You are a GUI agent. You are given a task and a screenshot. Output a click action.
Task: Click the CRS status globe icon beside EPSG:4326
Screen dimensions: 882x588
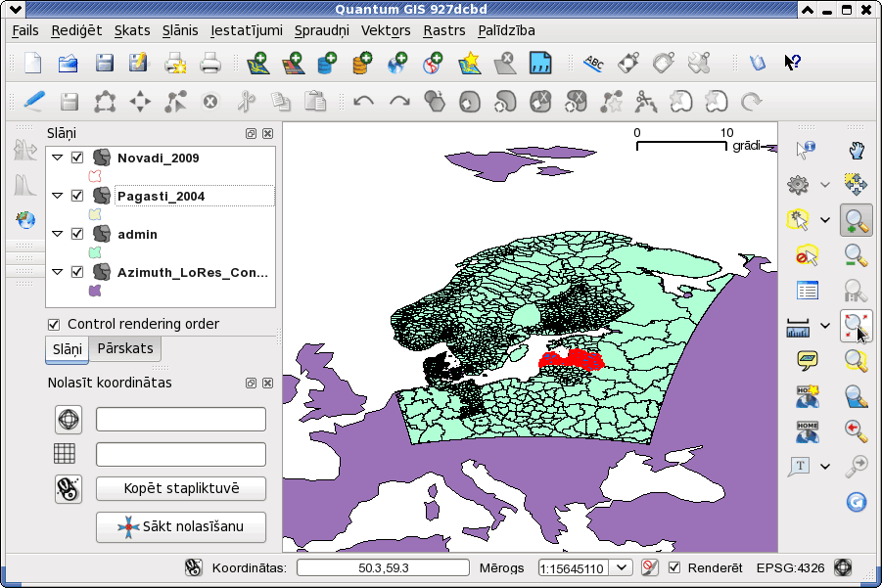[843, 567]
